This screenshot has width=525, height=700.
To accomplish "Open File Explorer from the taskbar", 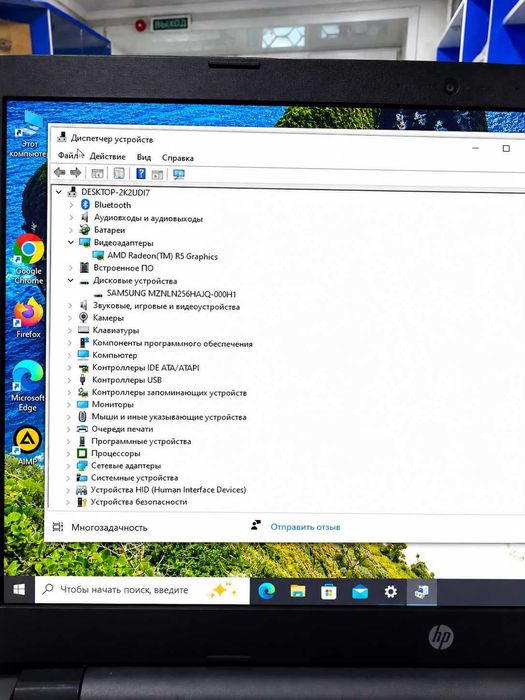I will pyautogui.click(x=298, y=592).
